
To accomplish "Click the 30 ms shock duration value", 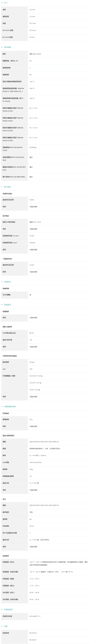I will click(32, 526).
